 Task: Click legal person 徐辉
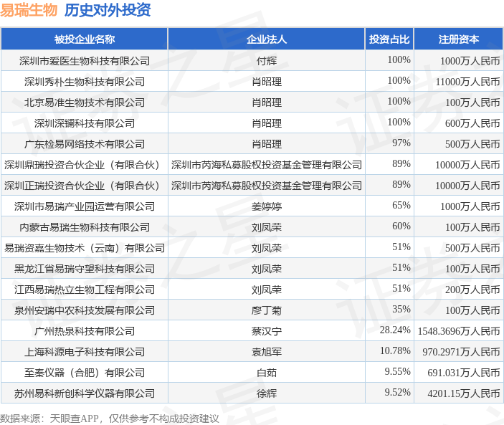[x=267, y=393]
